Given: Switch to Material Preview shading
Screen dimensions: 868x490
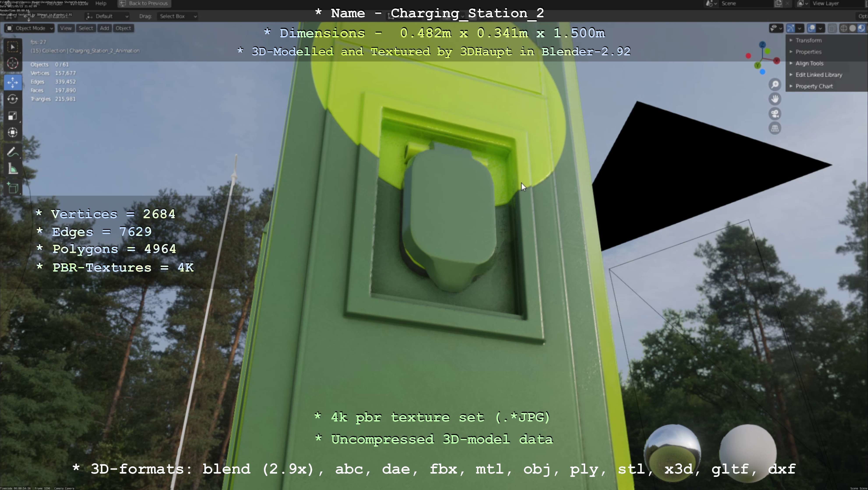Looking at the screenshot, I should point(861,28).
